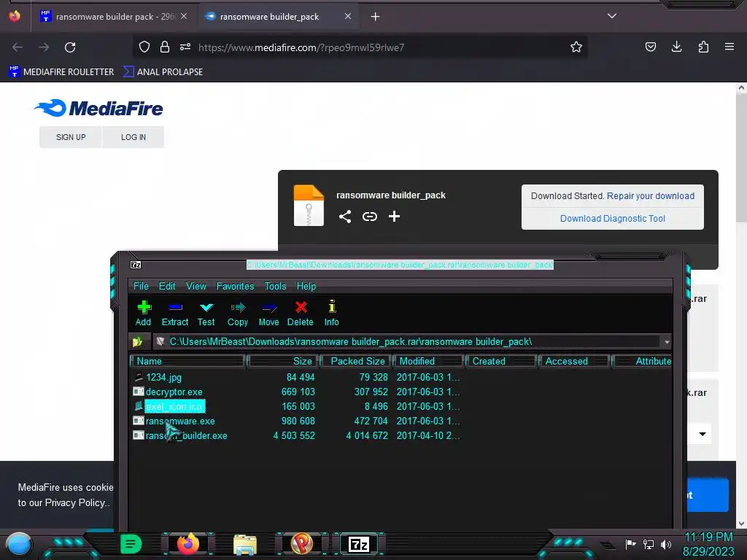The height and width of the screenshot is (560, 747).
Task: Open the file explorer taskbar icon
Action: (x=245, y=544)
